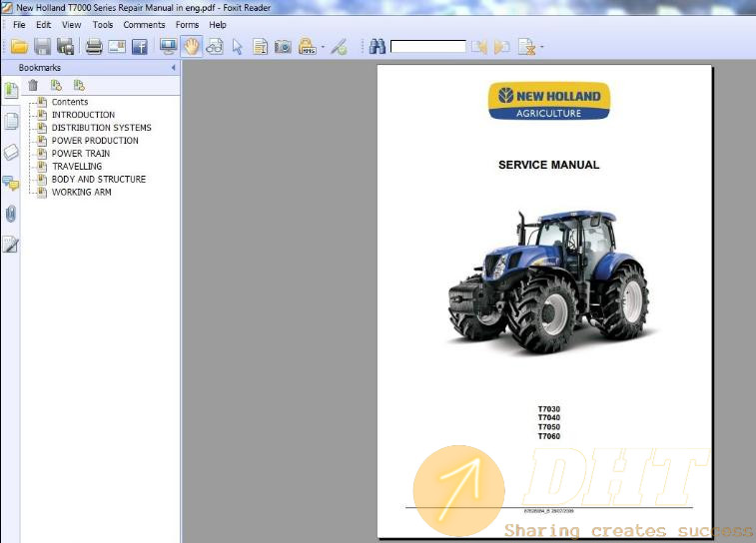
Task: Click the Save As multi-disk icon
Action: point(65,47)
